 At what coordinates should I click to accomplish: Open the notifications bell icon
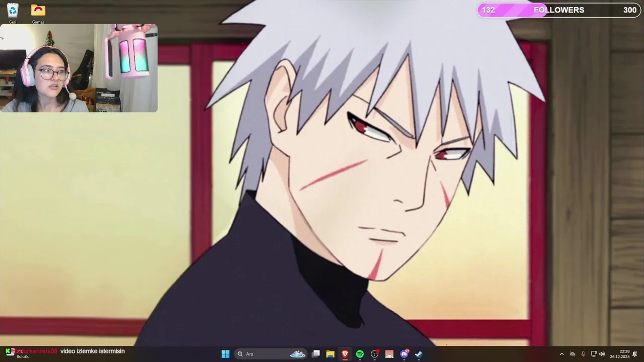(635, 354)
